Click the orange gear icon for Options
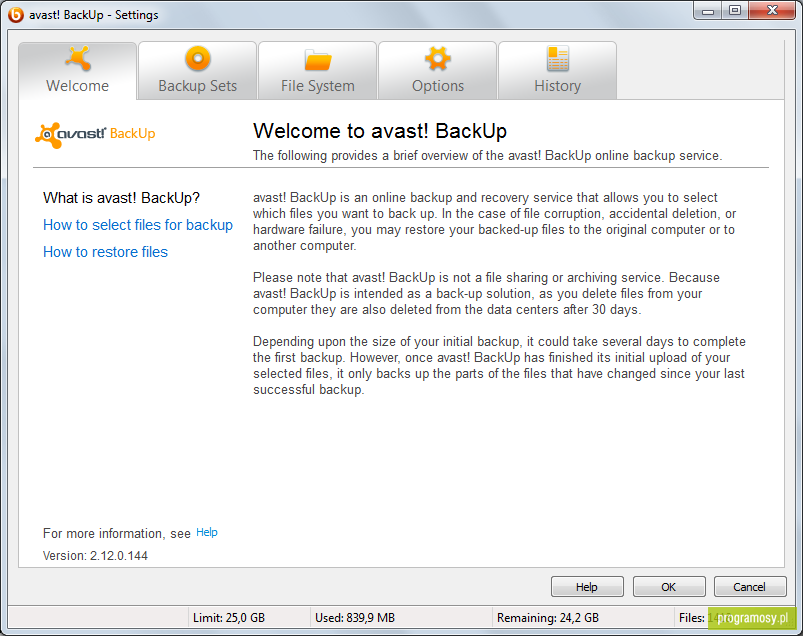 pos(438,58)
